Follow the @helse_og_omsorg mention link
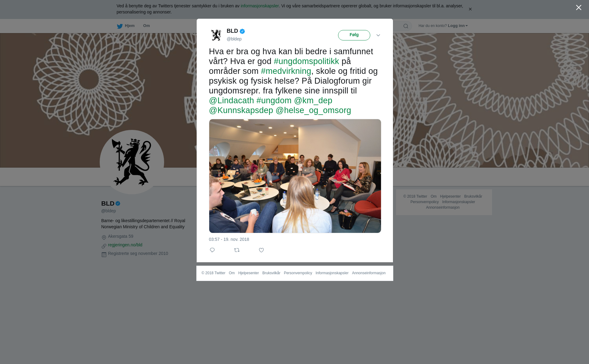Screen dimensions: 589x364 313,110
